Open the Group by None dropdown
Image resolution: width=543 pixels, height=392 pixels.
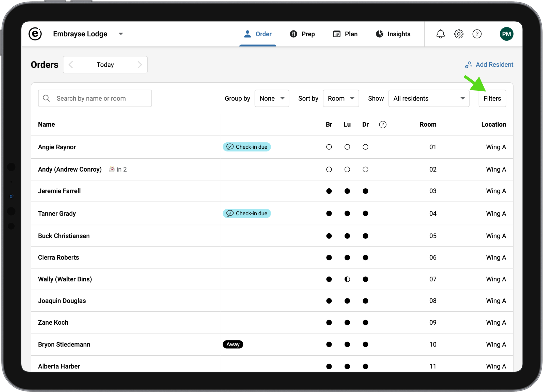point(272,98)
